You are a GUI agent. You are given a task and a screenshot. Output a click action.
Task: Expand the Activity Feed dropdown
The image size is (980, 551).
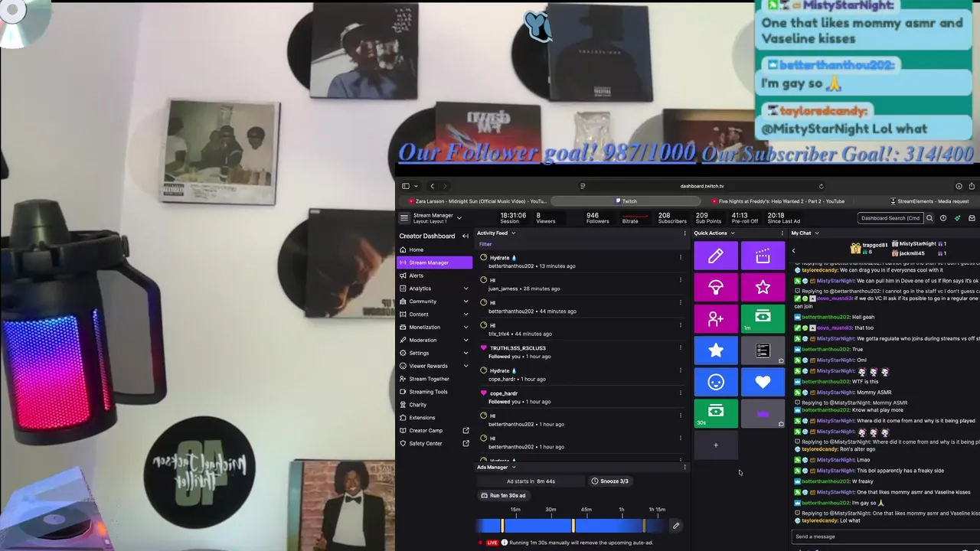tap(513, 233)
